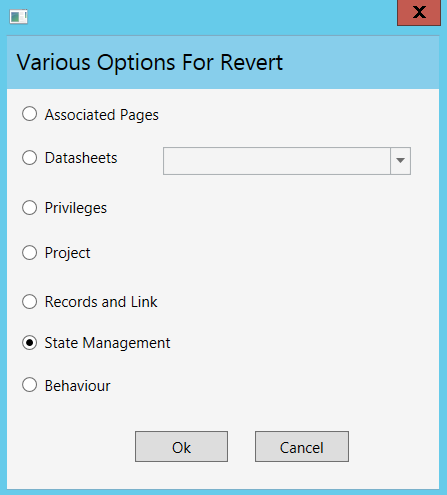Select the Privileges radio button
This screenshot has width=447, height=495.
point(30,208)
